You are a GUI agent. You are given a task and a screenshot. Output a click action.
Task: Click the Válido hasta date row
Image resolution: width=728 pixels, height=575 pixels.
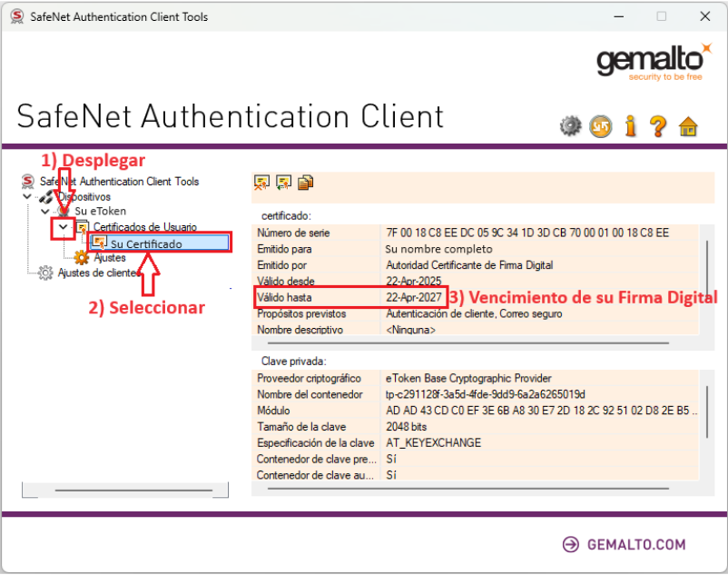[414, 297]
